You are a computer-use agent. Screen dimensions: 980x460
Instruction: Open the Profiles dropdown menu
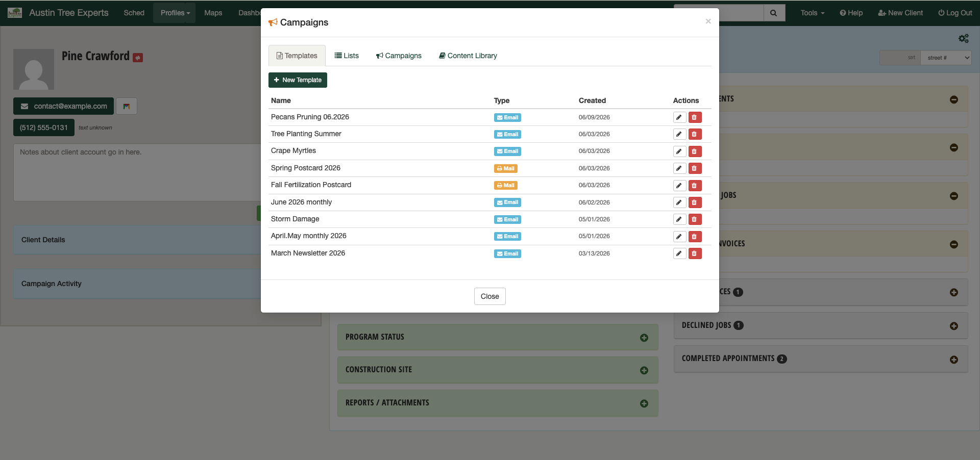tap(175, 13)
